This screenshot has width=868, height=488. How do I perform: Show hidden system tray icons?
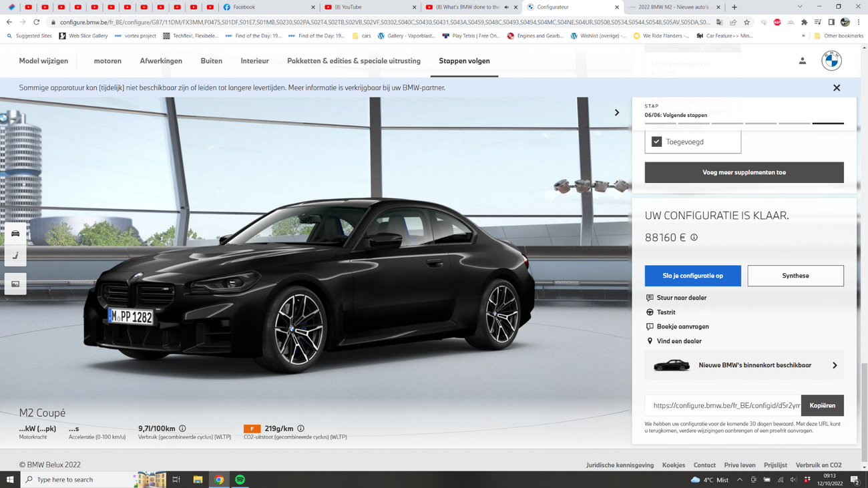click(x=740, y=479)
